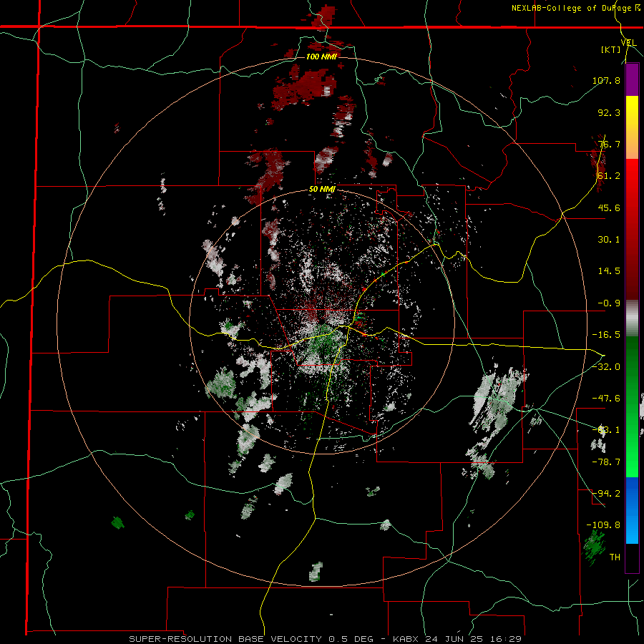Click the TH threshold label
Screen dimensions: 644x644
tap(615, 557)
